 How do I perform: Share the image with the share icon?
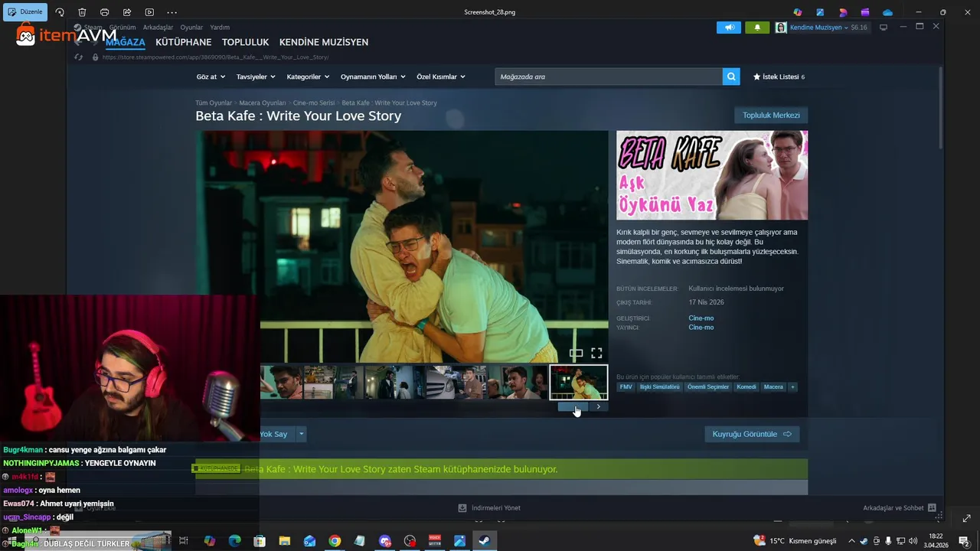[127, 12]
